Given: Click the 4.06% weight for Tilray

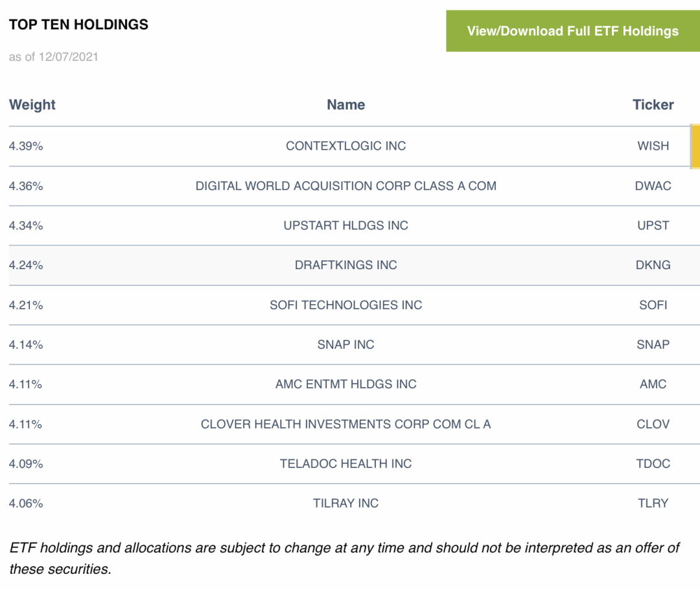Looking at the screenshot, I should click(26, 503).
